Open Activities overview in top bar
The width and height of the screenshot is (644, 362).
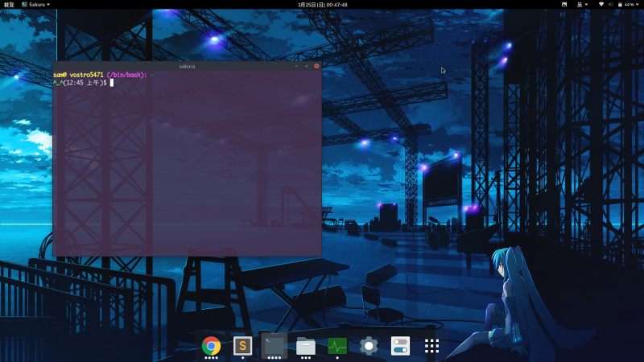pos(9,5)
